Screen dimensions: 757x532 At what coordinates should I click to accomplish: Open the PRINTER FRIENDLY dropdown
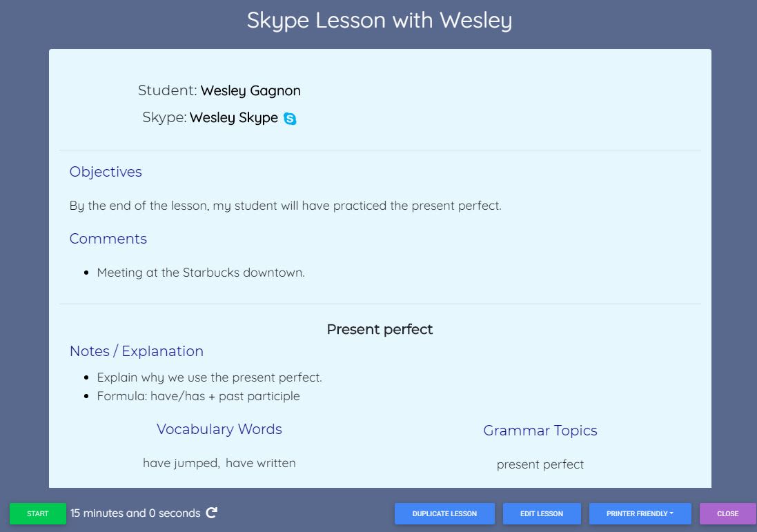click(x=640, y=513)
